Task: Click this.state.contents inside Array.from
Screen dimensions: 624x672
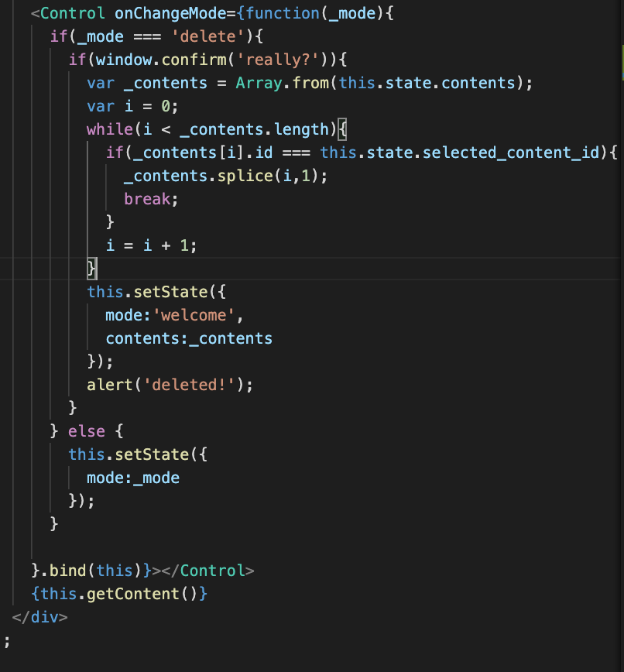Action: [427, 83]
